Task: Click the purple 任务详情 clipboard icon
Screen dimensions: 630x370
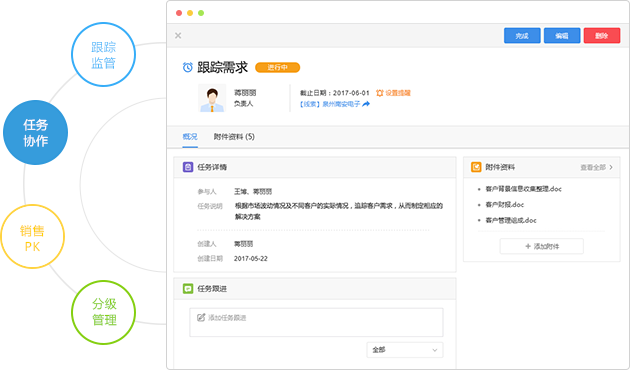Action: pyautogui.click(x=188, y=167)
